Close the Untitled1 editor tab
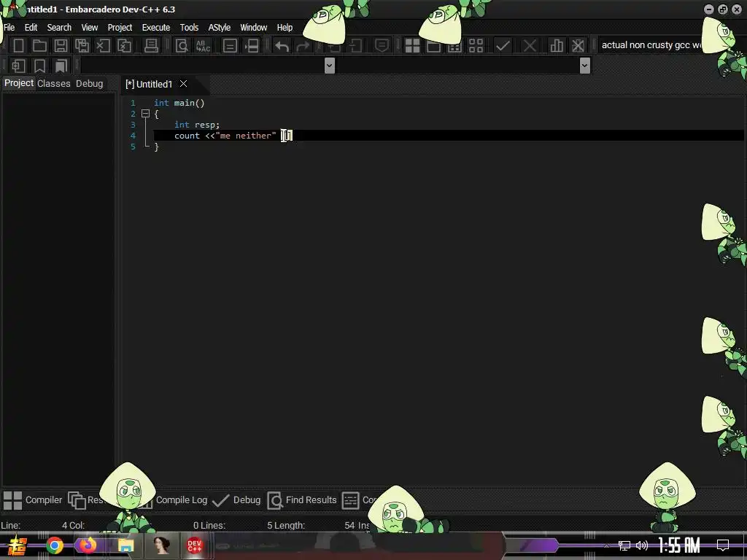 (183, 84)
